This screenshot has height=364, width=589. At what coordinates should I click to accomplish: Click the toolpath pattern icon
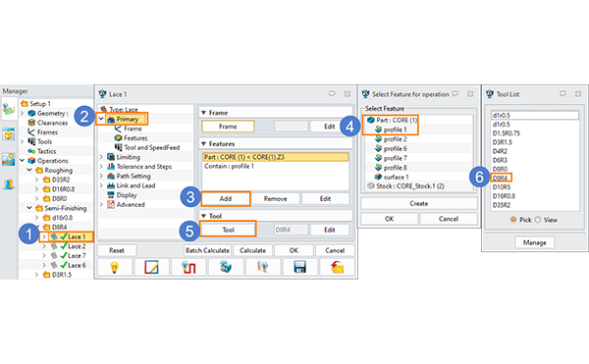188,267
